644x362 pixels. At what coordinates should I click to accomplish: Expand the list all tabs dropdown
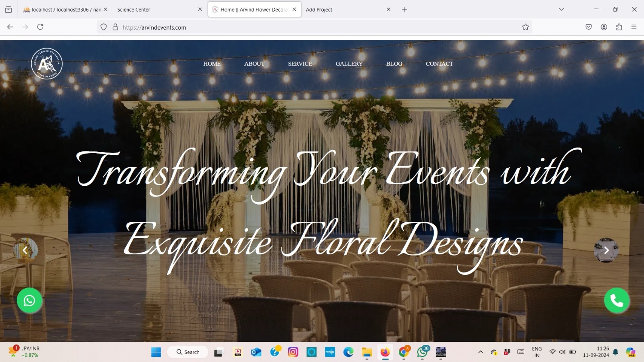pyautogui.click(x=561, y=9)
